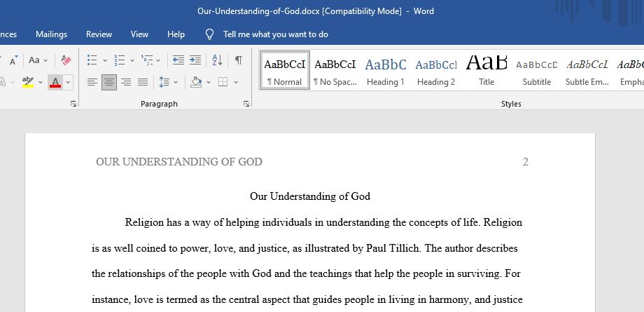This screenshot has height=312, width=644.
Task: Apply the Heading 1 style
Action: (386, 70)
